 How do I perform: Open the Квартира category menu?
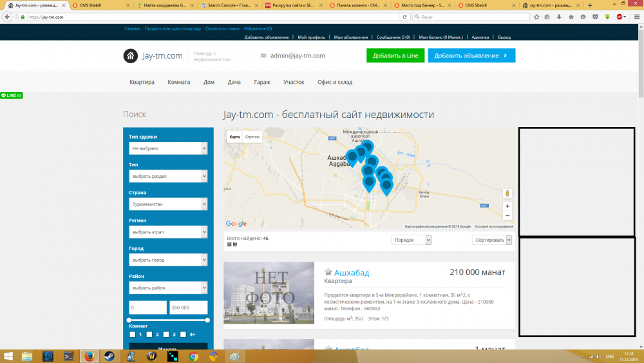[x=142, y=83]
